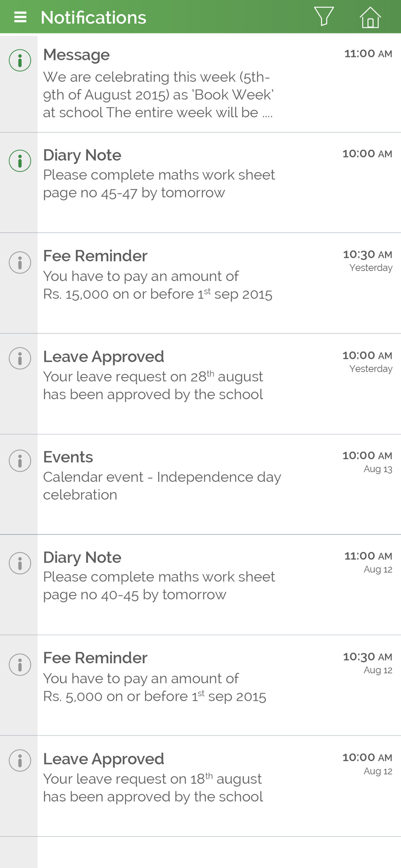The height and width of the screenshot is (868, 401).
Task: Tap info icon for Rs. 5,000 Fee Reminder
Action: coord(20,664)
